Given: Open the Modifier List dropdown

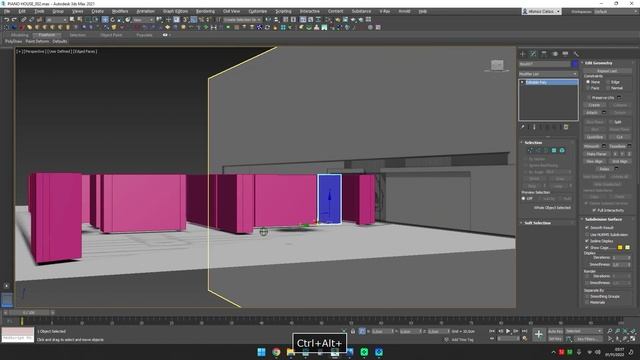Looking at the screenshot, I should click(548, 74).
